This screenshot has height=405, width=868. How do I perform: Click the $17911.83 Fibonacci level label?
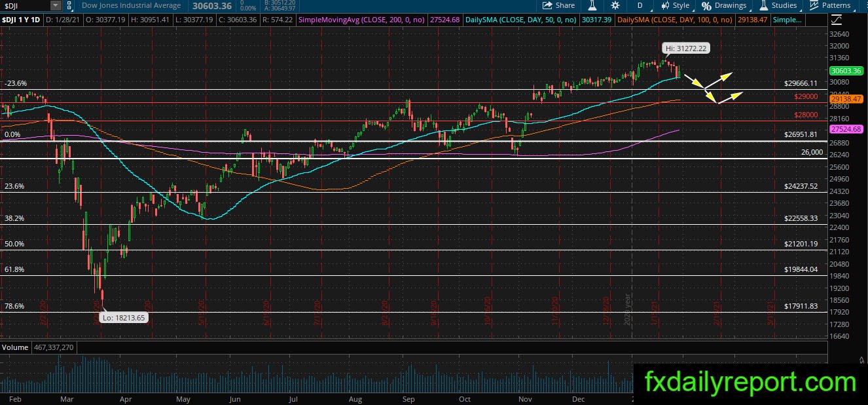(801, 306)
